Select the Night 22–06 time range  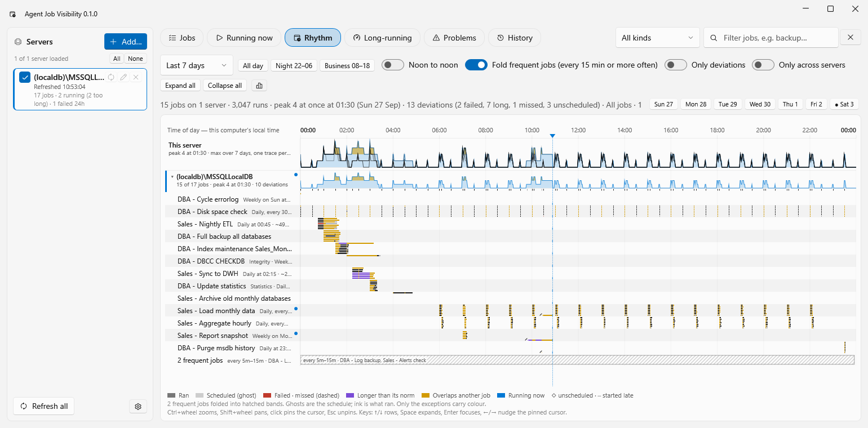[x=294, y=65]
